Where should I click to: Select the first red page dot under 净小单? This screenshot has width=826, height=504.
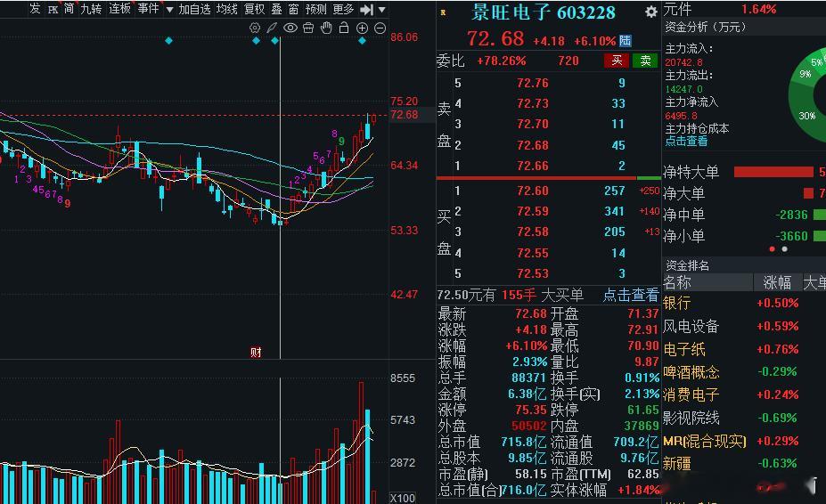coord(773,249)
